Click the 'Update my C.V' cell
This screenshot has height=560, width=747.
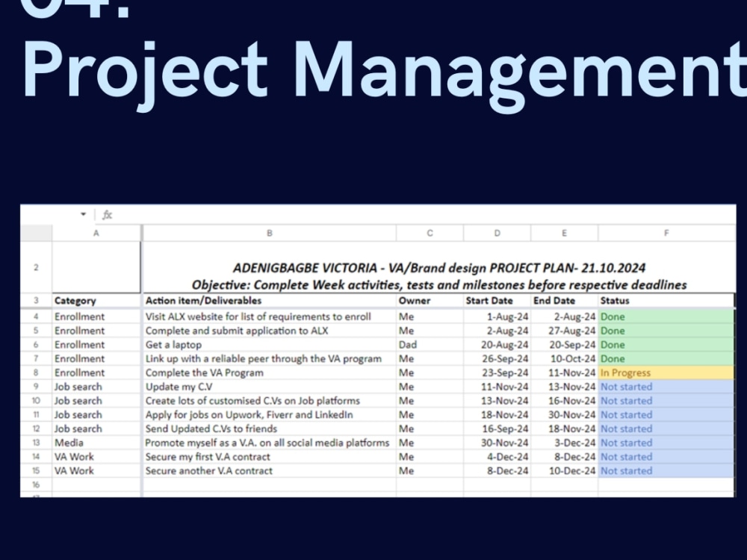pos(269,387)
